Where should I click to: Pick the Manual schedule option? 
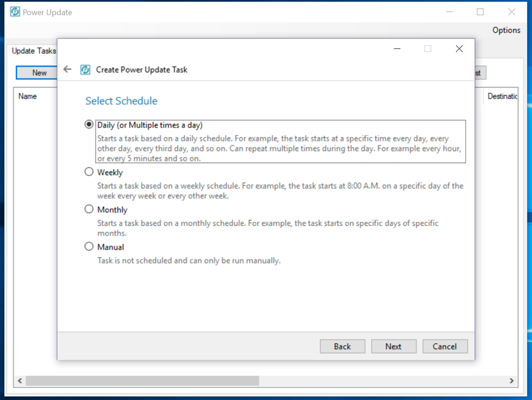pyautogui.click(x=89, y=247)
